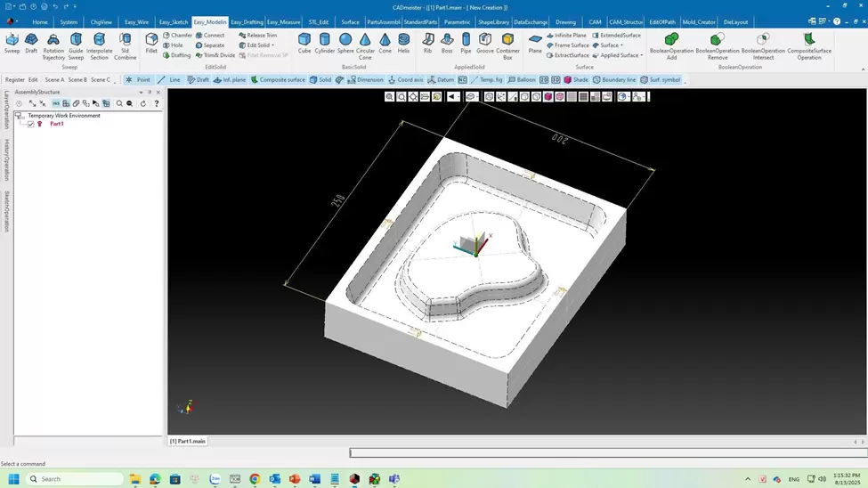This screenshot has width=868, height=488.
Task: Click the Fillet tool icon
Action: 151,43
